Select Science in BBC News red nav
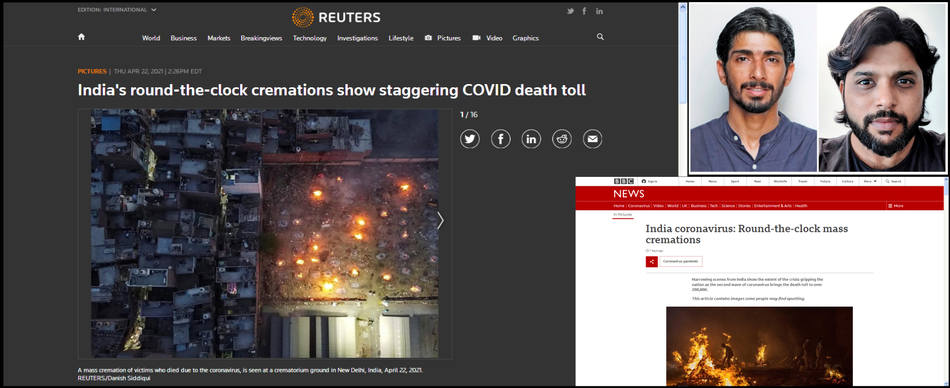 [728, 206]
